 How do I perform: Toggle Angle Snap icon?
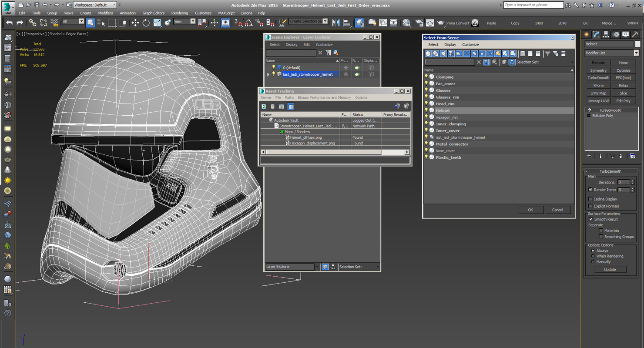[248, 23]
